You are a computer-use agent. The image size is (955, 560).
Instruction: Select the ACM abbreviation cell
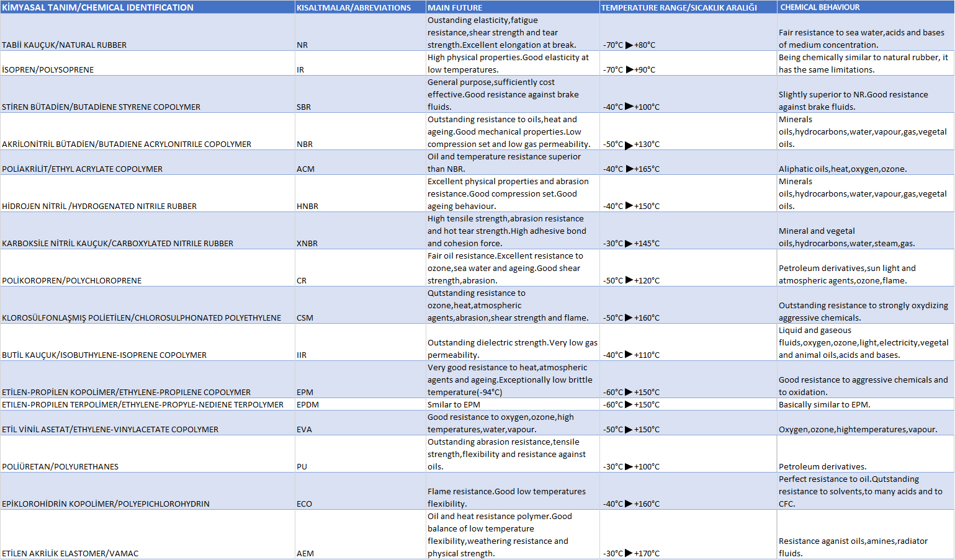(x=361, y=162)
